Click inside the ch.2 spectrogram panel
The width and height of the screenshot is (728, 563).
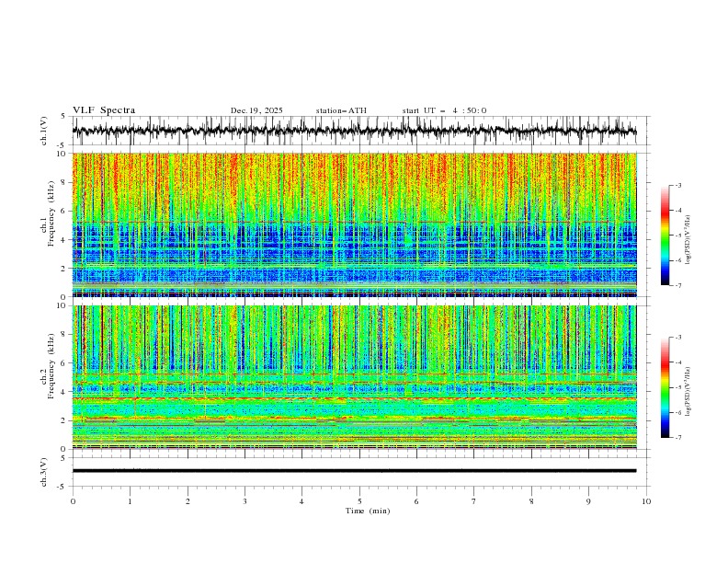coord(354,377)
